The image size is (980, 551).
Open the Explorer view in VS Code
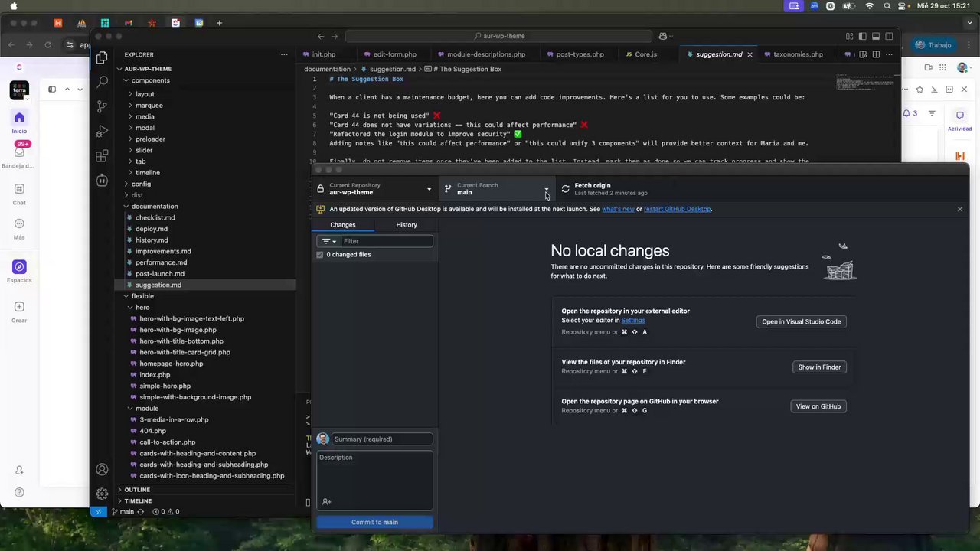102,57
